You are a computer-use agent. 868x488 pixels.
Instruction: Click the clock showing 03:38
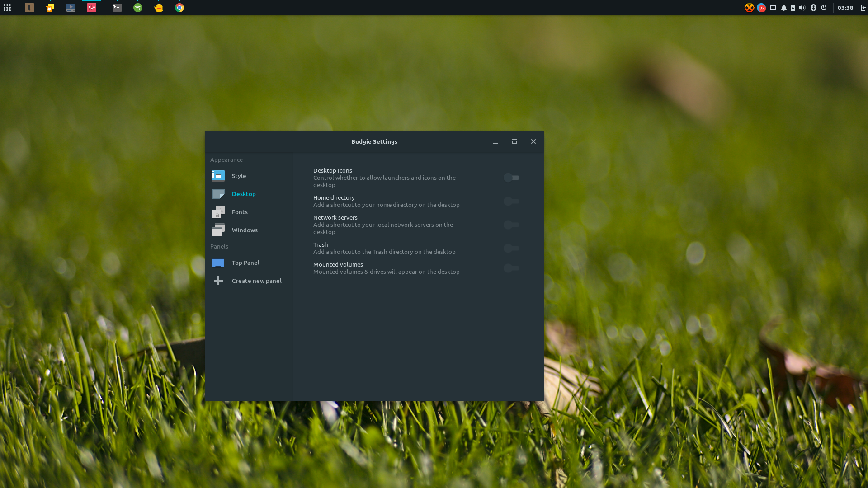[x=845, y=8]
